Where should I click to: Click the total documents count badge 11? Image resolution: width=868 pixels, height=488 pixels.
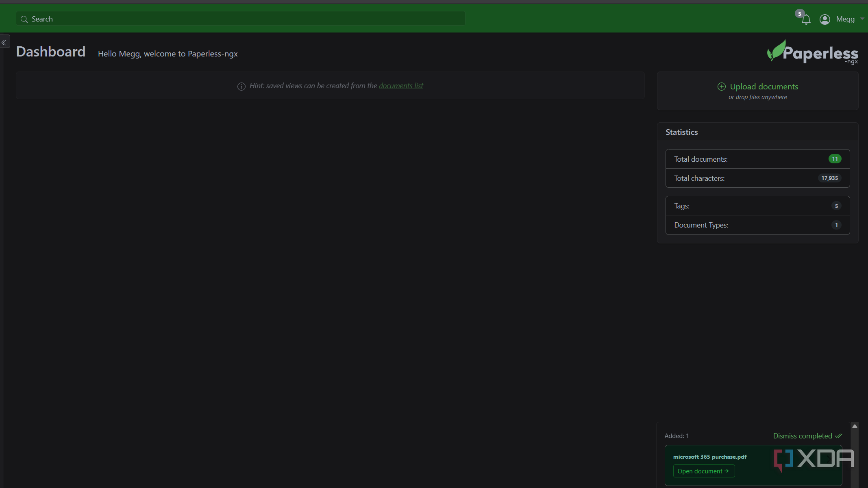[835, 159]
